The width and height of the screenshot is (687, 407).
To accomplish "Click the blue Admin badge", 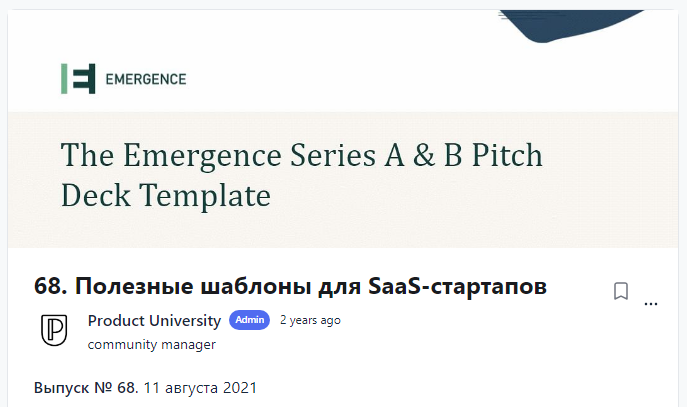I will point(249,321).
